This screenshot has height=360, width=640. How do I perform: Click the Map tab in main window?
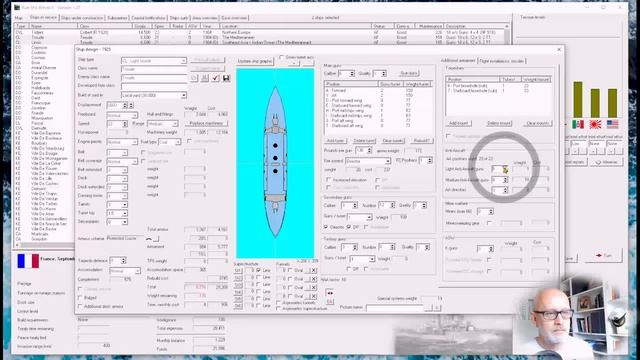coord(19,18)
